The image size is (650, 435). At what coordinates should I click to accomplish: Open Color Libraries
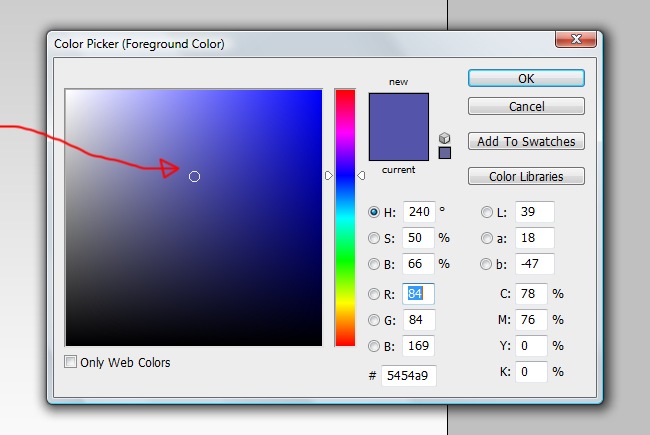tap(526, 176)
